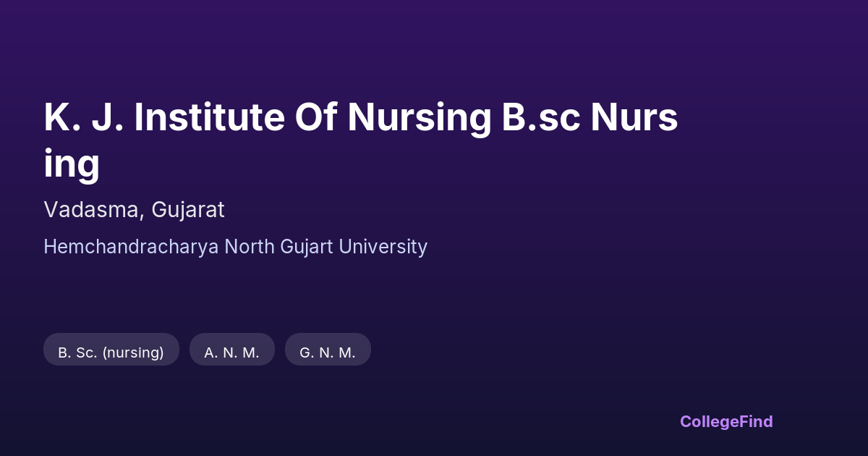Image resolution: width=868 pixels, height=456 pixels.
Task: Open Hemchandracharya North Gujart University link
Action: (235, 247)
